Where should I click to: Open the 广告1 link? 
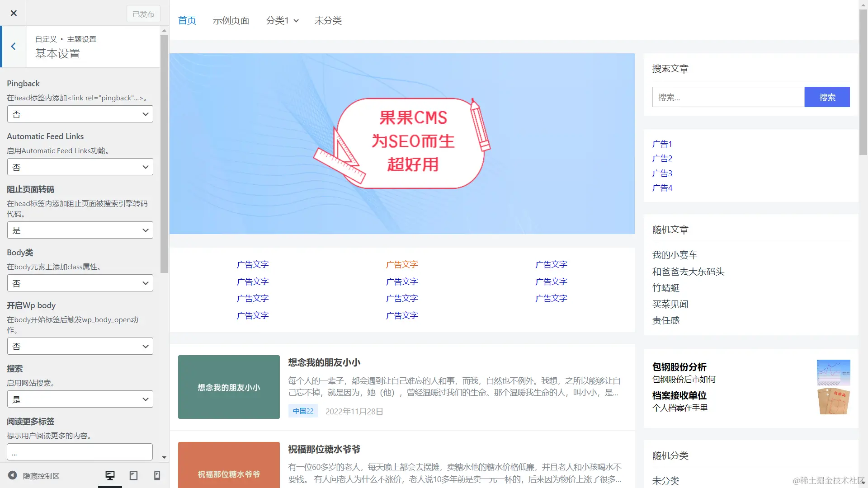[662, 144]
